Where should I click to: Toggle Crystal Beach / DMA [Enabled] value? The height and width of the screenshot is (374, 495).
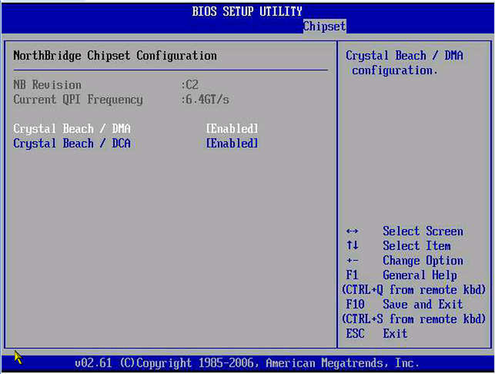click(232, 129)
